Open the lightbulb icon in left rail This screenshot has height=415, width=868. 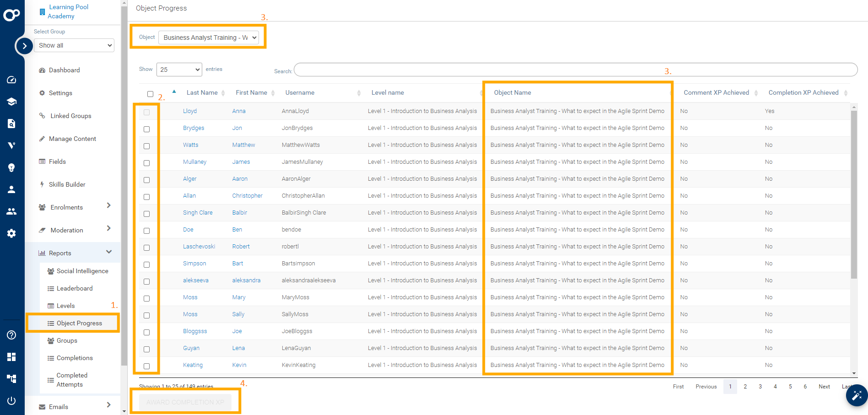[x=11, y=167]
